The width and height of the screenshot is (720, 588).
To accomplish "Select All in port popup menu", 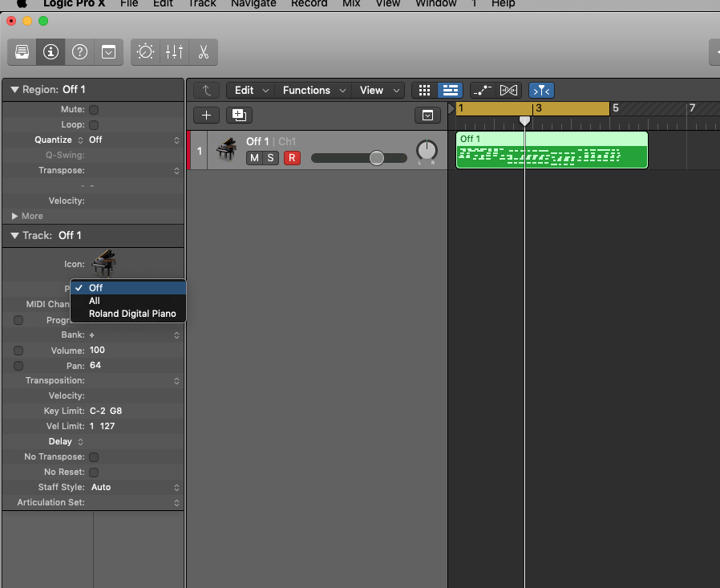I will click(128, 301).
